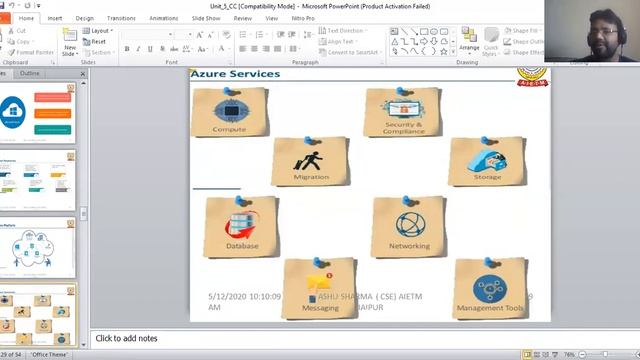Expand the shapes gallery More arrow
The height and width of the screenshot is (360, 640).
(453, 51)
